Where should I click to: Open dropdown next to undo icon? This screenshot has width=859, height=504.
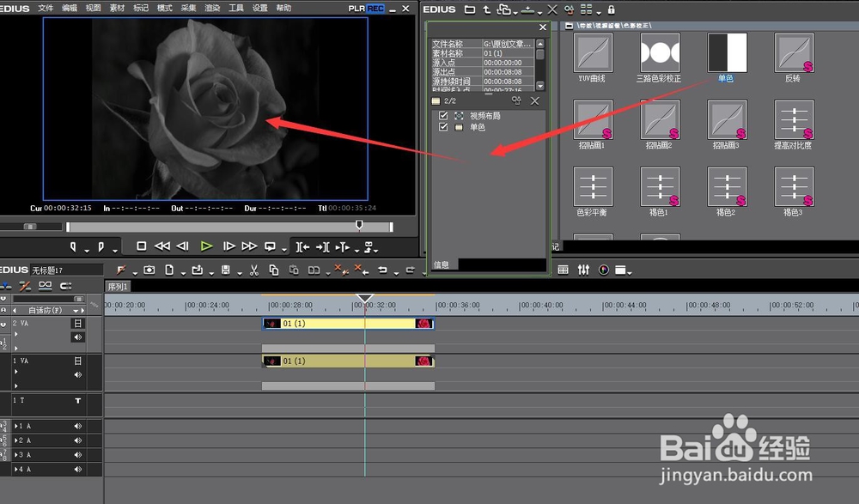396,273
